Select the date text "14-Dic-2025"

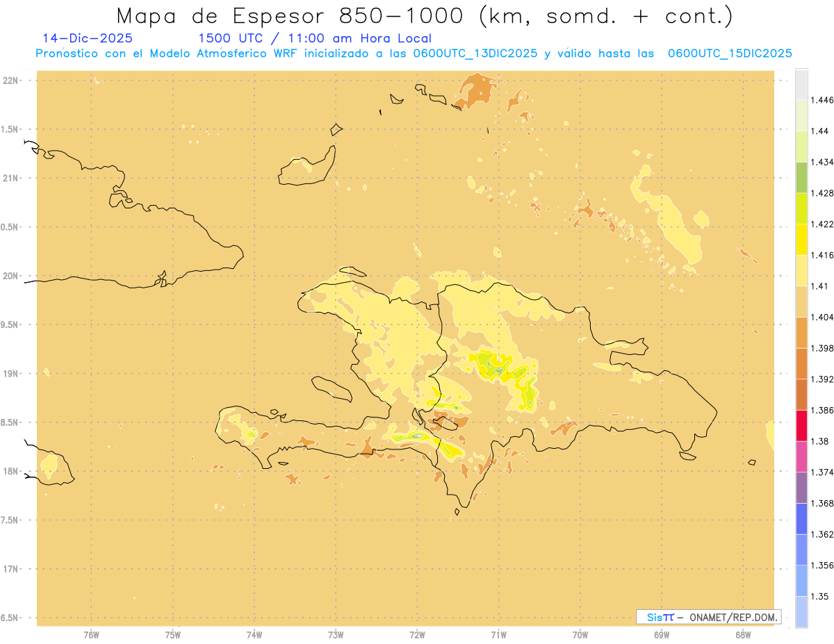88,38
